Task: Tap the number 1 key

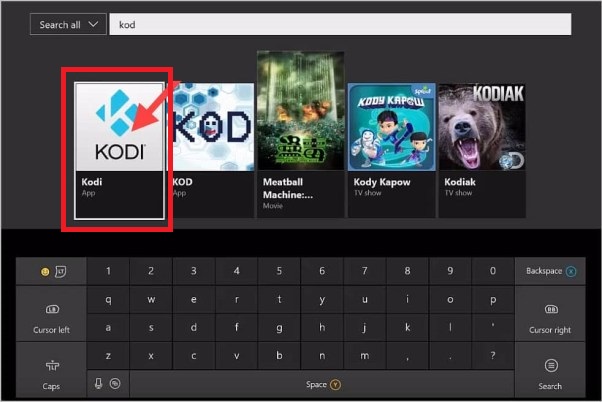Action: pyautogui.click(x=108, y=271)
